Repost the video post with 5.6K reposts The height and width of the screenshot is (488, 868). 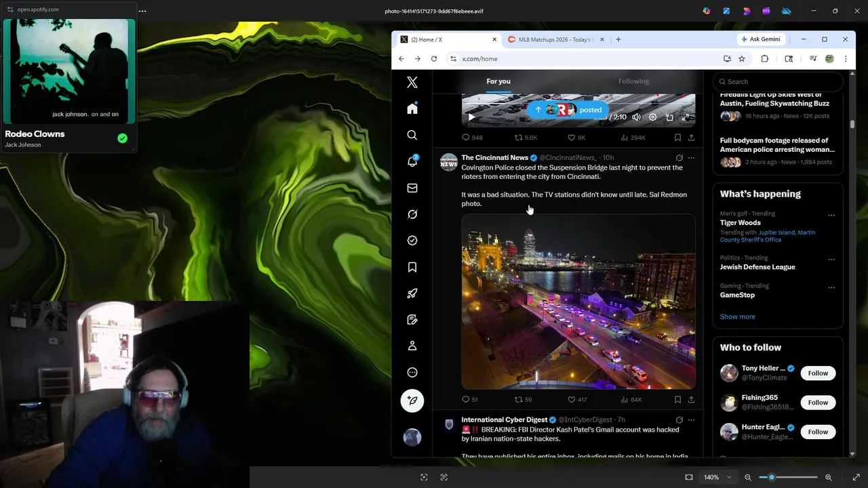(519, 138)
